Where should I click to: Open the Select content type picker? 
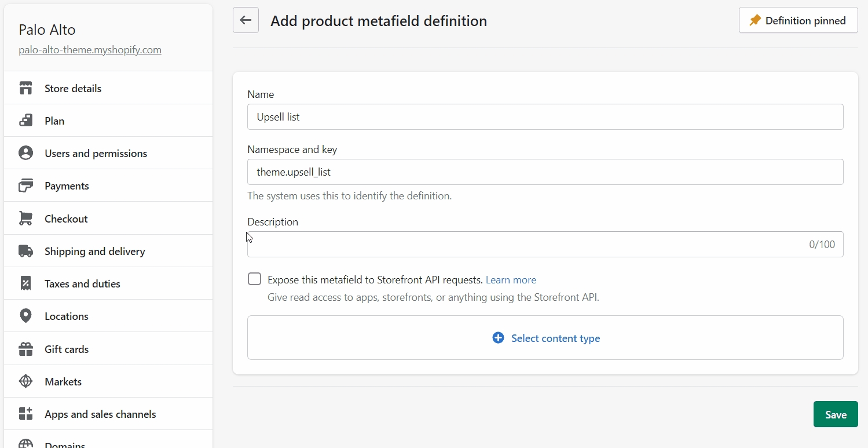click(x=545, y=338)
